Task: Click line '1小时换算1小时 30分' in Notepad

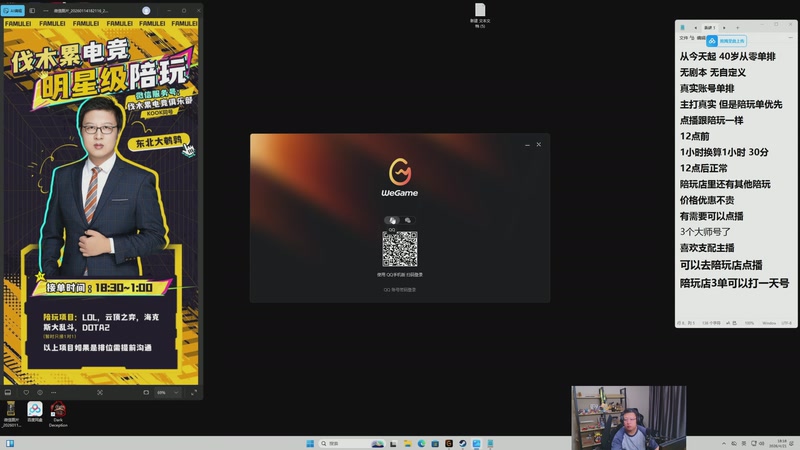Action: (724, 152)
